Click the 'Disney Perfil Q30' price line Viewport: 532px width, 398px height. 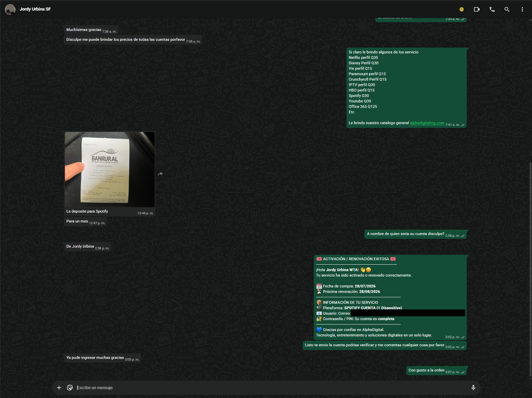(x=363, y=63)
